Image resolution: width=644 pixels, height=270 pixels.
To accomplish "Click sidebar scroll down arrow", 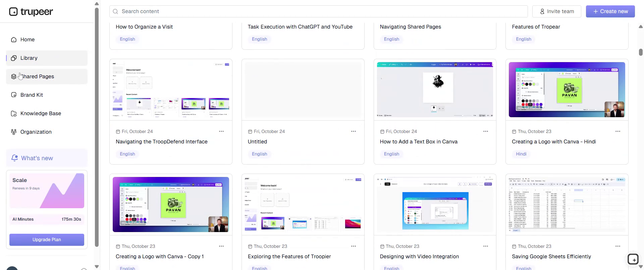I will [x=97, y=267].
